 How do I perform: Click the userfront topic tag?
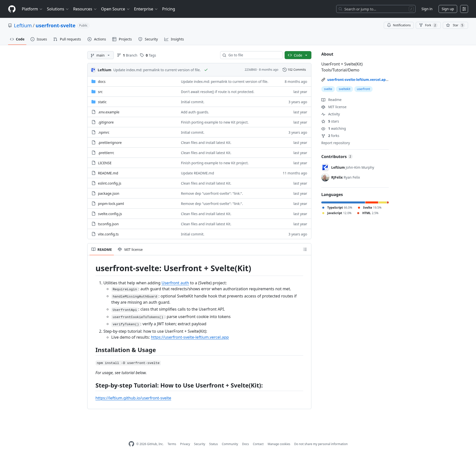(363, 89)
